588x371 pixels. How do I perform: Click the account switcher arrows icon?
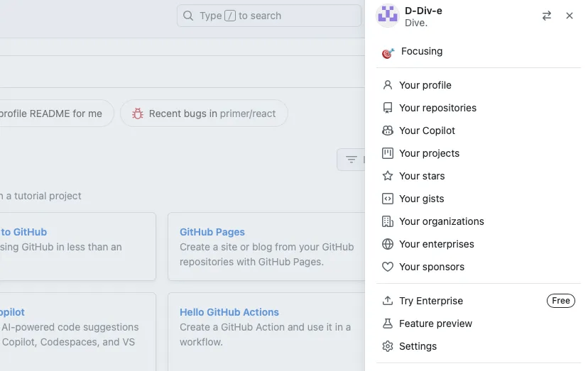(x=547, y=16)
